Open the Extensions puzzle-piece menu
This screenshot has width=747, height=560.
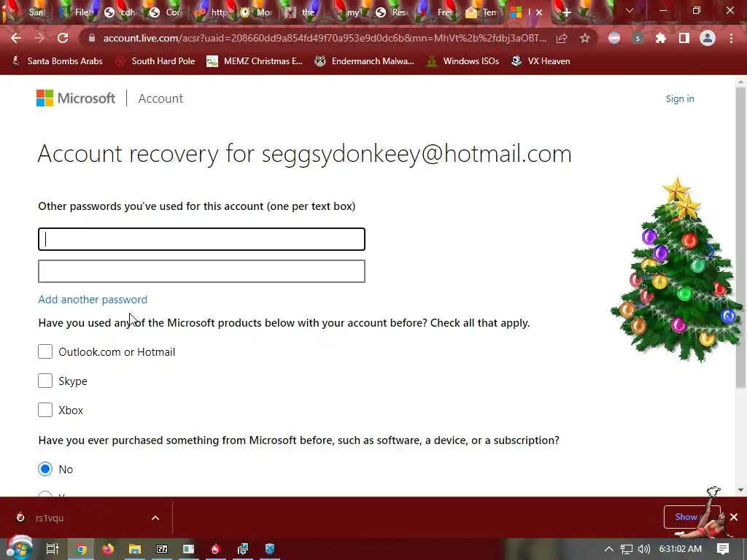pyautogui.click(x=660, y=38)
